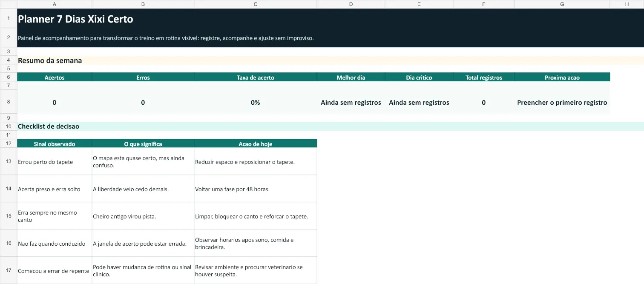Select the "Comecou a errar de repente" cell

pyautogui.click(x=55, y=270)
